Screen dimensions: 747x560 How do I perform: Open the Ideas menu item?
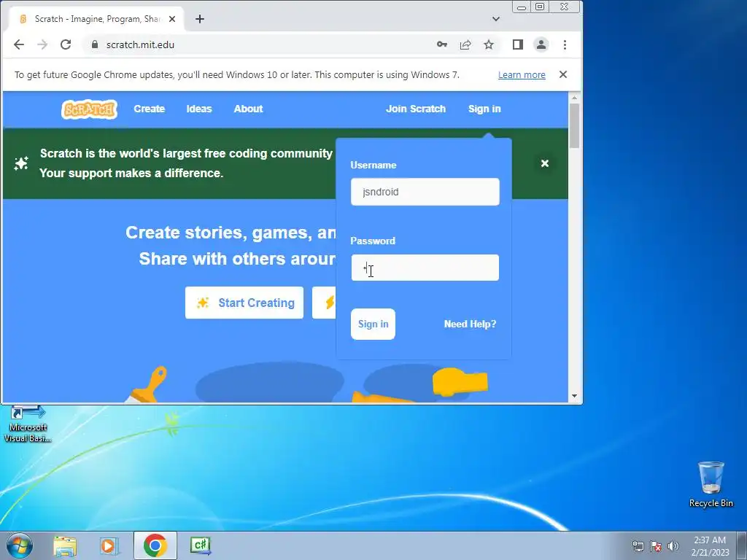(199, 109)
